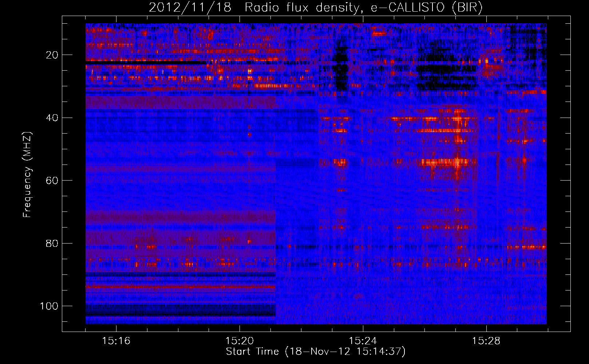Click the plot title '2012/11/18 Radio flux density, e-CALLISTO (BIR)'
Image resolution: width=589 pixels, height=364 pixels.
click(x=316, y=7)
